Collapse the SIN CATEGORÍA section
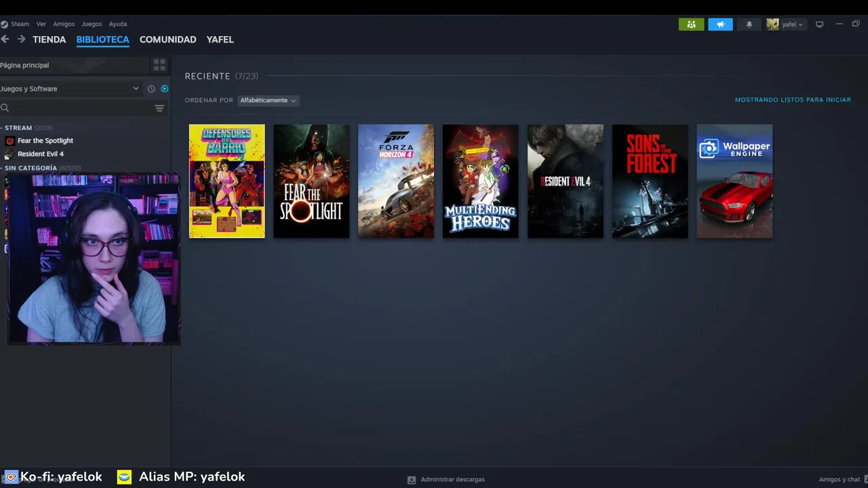868x488 pixels. point(41,168)
